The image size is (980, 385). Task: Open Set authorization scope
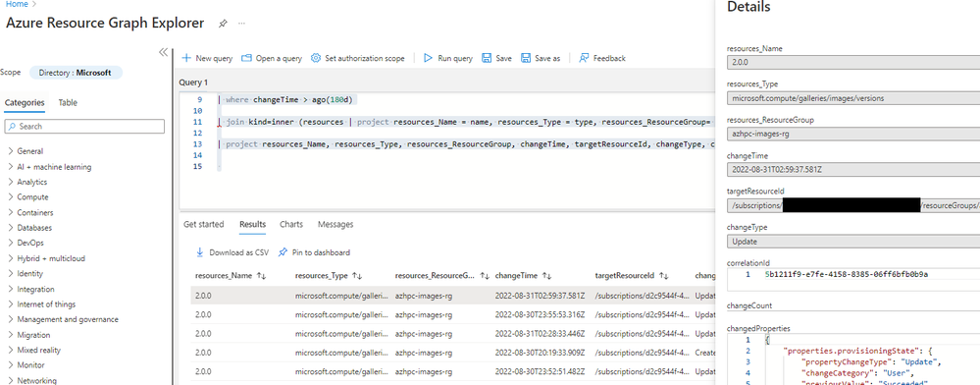[357, 58]
